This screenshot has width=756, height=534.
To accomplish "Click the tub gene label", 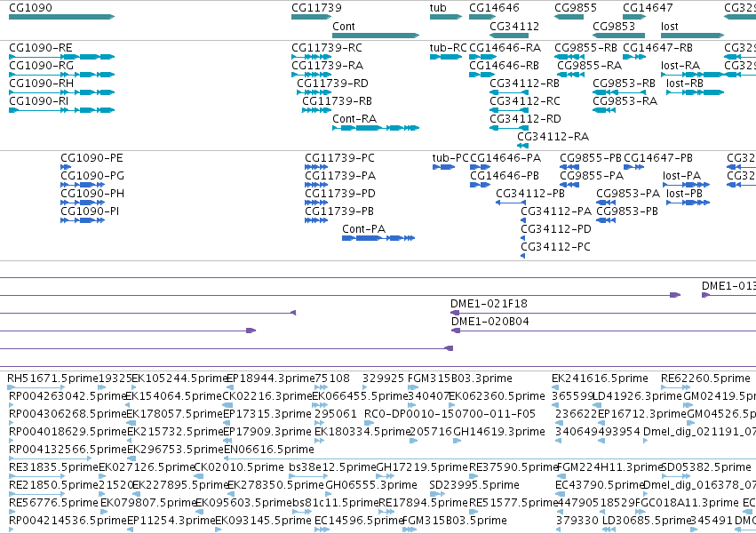I will [438, 8].
